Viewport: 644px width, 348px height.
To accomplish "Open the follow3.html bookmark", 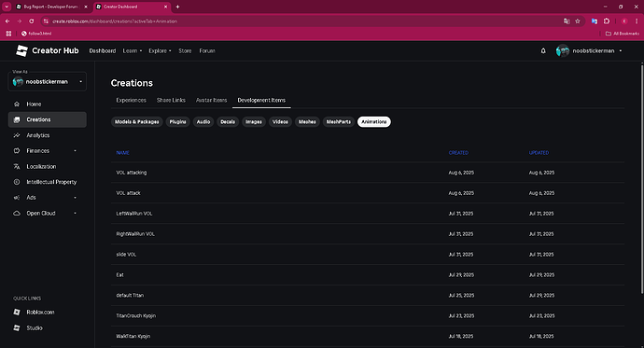I will coord(36,34).
